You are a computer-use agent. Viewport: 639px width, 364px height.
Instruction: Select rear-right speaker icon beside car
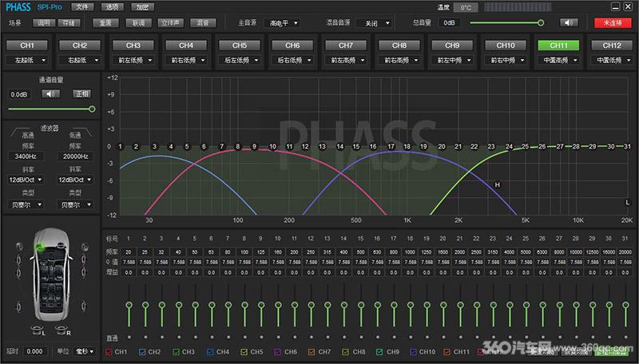point(84,306)
